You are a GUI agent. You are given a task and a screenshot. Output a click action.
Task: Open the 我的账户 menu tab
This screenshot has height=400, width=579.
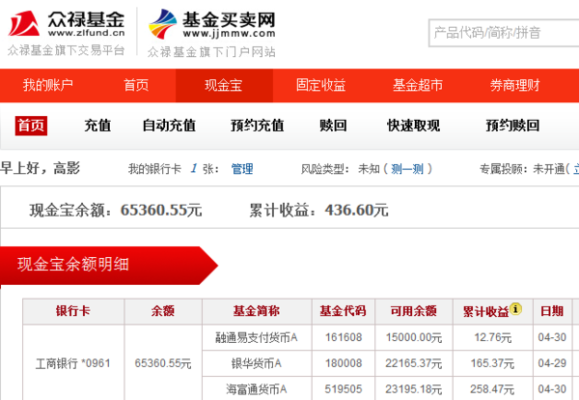click(x=48, y=85)
